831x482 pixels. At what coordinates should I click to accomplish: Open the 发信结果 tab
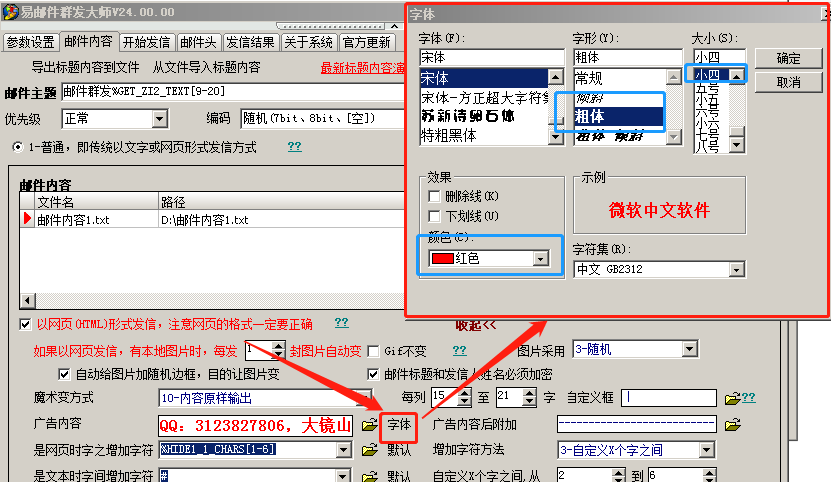point(249,42)
